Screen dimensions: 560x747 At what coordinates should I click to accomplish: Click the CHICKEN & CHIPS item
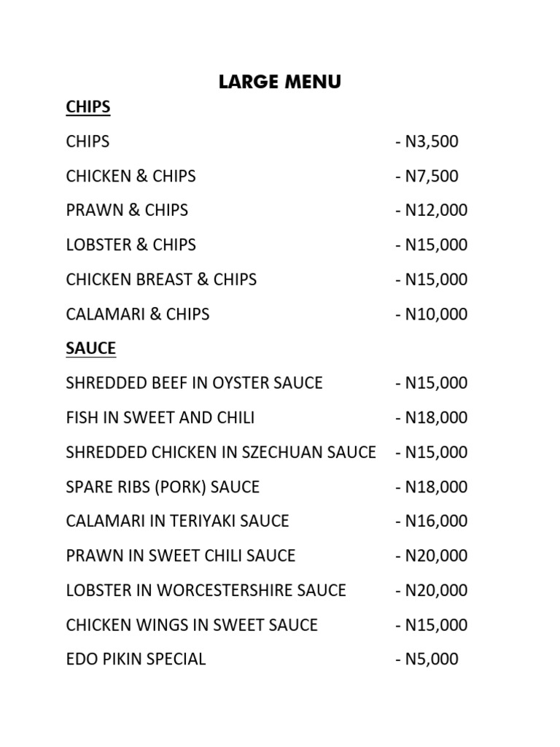coord(131,176)
